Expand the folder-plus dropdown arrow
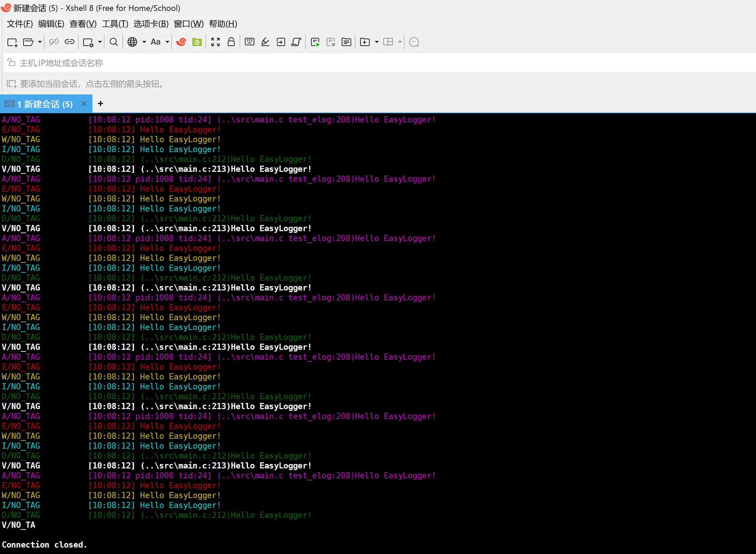Image resolution: width=756 pixels, height=554 pixels. click(x=377, y=42)
